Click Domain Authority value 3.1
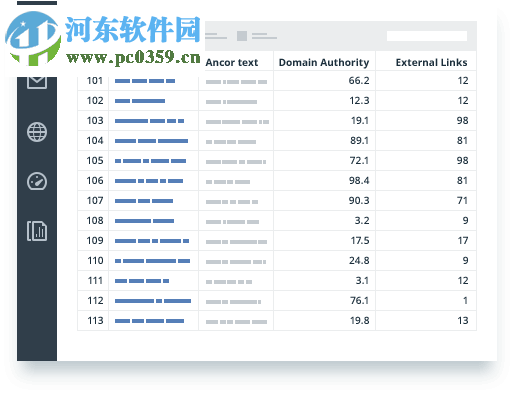 362,281
